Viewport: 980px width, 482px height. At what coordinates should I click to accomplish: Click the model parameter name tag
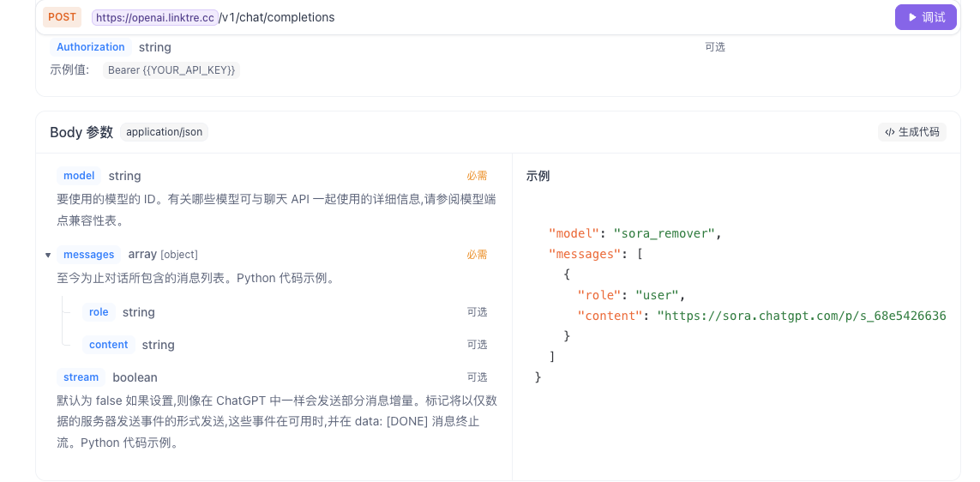[x=79, y=176]
